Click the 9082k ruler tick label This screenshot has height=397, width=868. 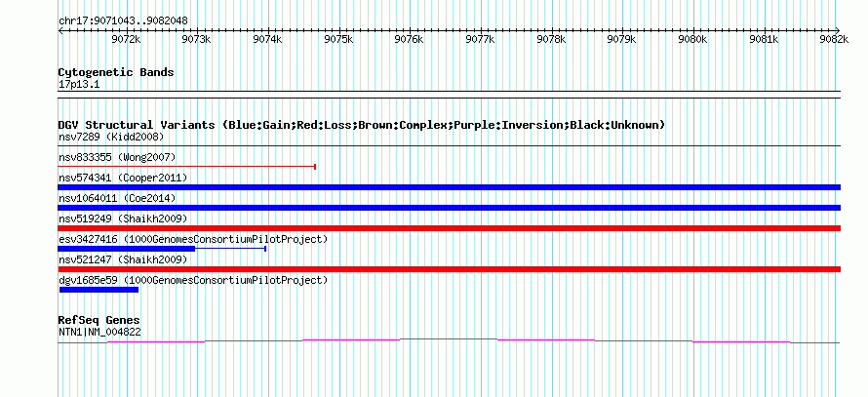click(x=834, y=39)
